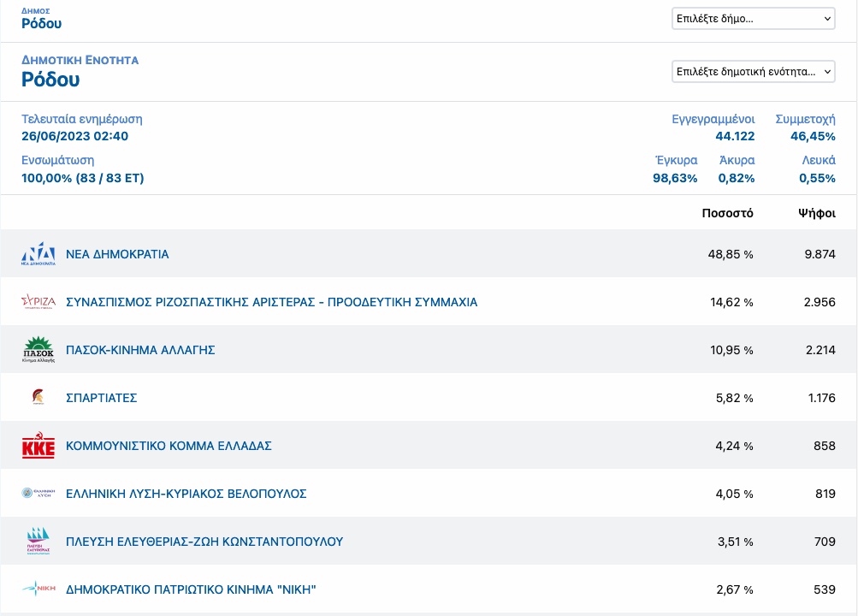The width and height of the screenshot is (858, 616).
Task: Open the ΕΛΛΗΝΙΚΗ ΛΥΣΗ-ΚΥΡΙΑΚΟΣ ΒΕΛΟΠΟΥΛΟΣ link
Action: (186, 494)
